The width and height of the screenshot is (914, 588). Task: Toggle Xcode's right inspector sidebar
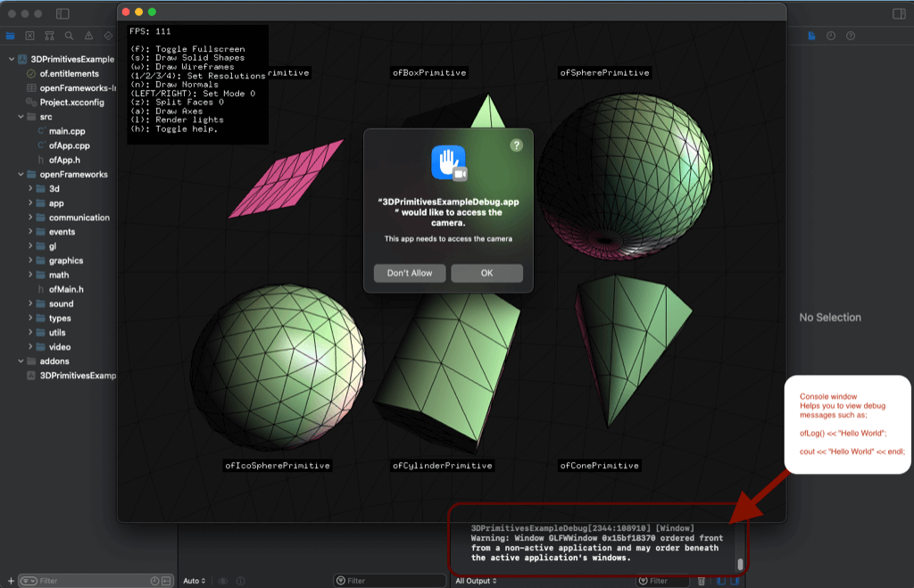[899, 14]
